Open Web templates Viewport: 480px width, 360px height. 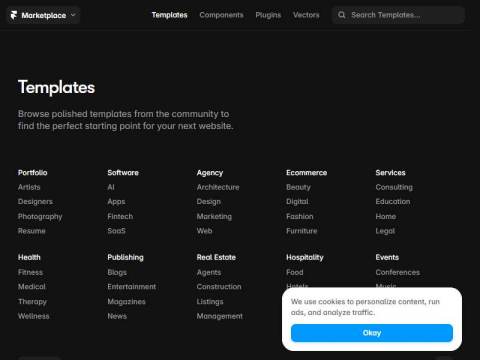coord(204,231)
